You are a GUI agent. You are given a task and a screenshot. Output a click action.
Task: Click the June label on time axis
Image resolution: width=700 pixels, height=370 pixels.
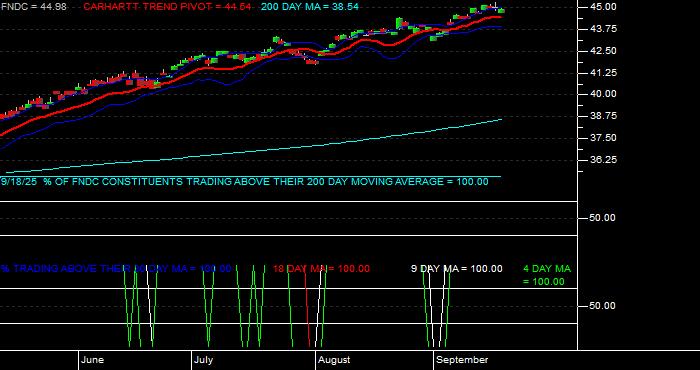pos(93,360)
